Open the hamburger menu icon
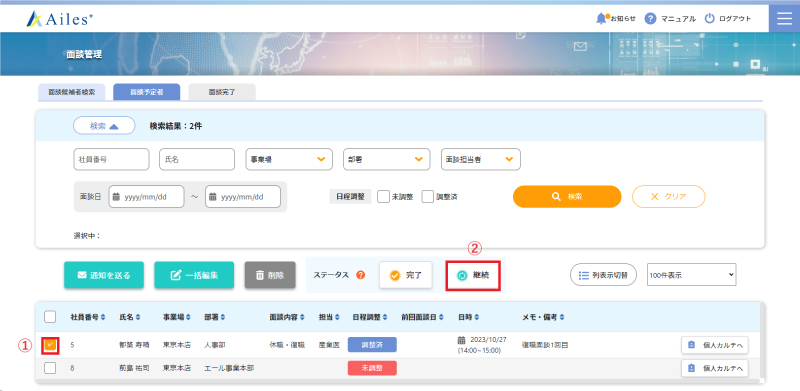This screenshot has height=391, width=800. point(784,18)
